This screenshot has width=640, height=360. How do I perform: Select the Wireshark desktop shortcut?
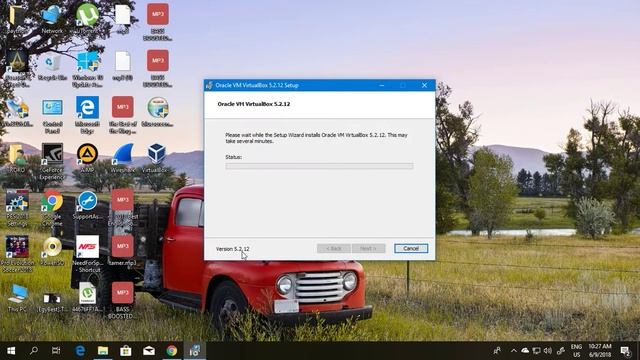[x=122, y=158]
